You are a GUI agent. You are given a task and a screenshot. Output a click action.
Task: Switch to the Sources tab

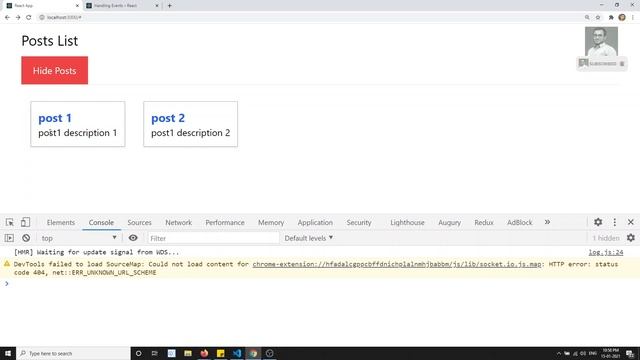[139, 222]
